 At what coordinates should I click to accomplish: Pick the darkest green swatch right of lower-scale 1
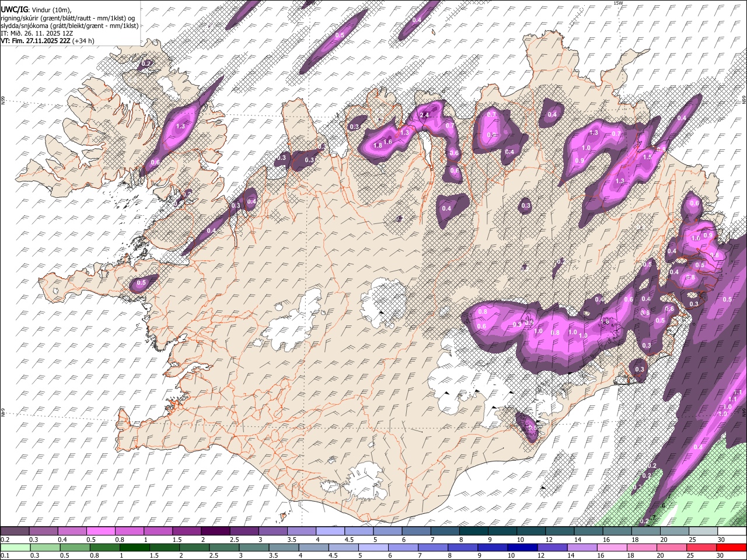pos(134,547)
